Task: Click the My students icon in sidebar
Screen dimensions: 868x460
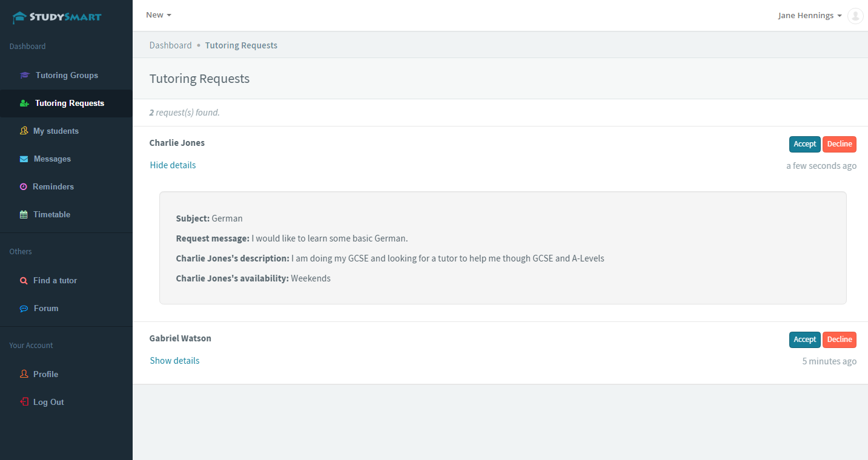Action: tap(23, 131)
